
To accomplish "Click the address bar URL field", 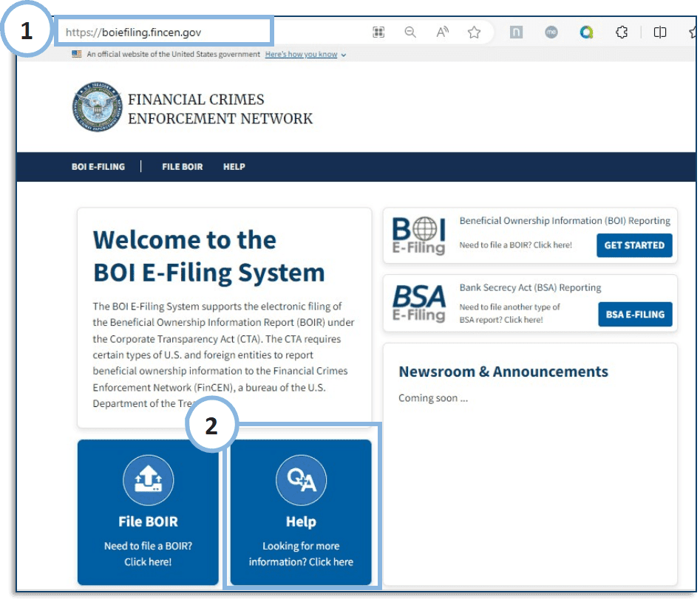I will coord(163,32).
